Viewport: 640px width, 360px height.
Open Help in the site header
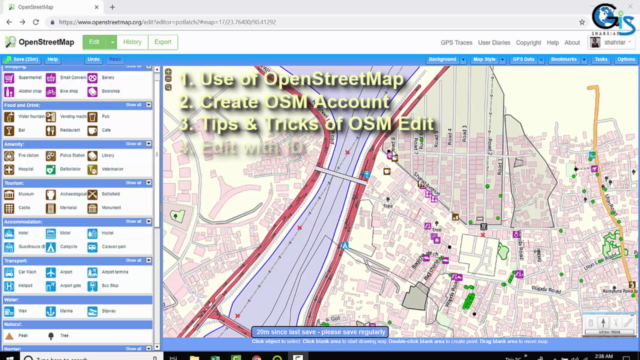point(553,42)
